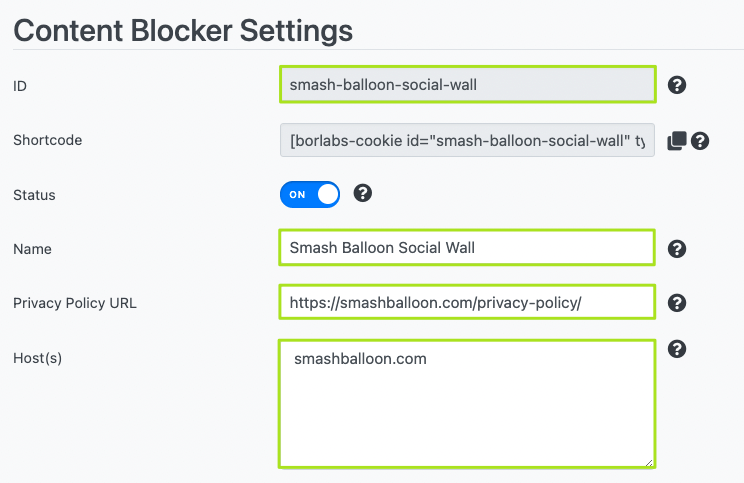
Task: Click the Privacy Policy URL label
Action: (75, 303)
